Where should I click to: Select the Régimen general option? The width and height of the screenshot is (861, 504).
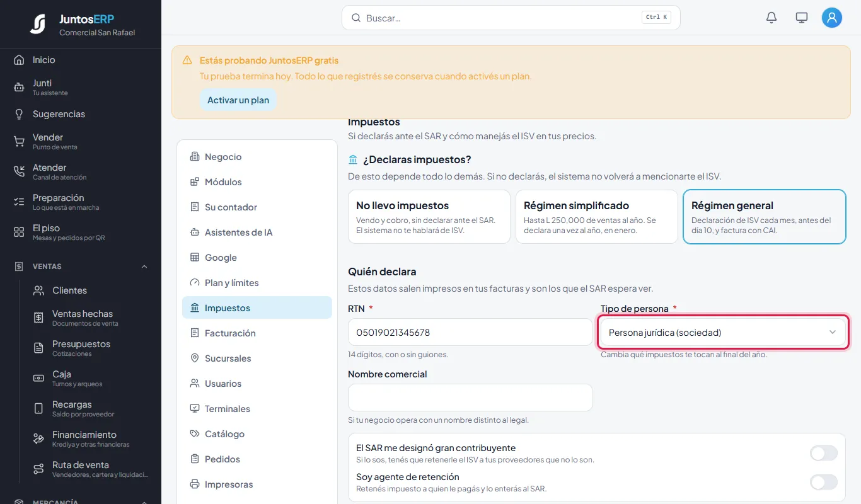(765, 217)
